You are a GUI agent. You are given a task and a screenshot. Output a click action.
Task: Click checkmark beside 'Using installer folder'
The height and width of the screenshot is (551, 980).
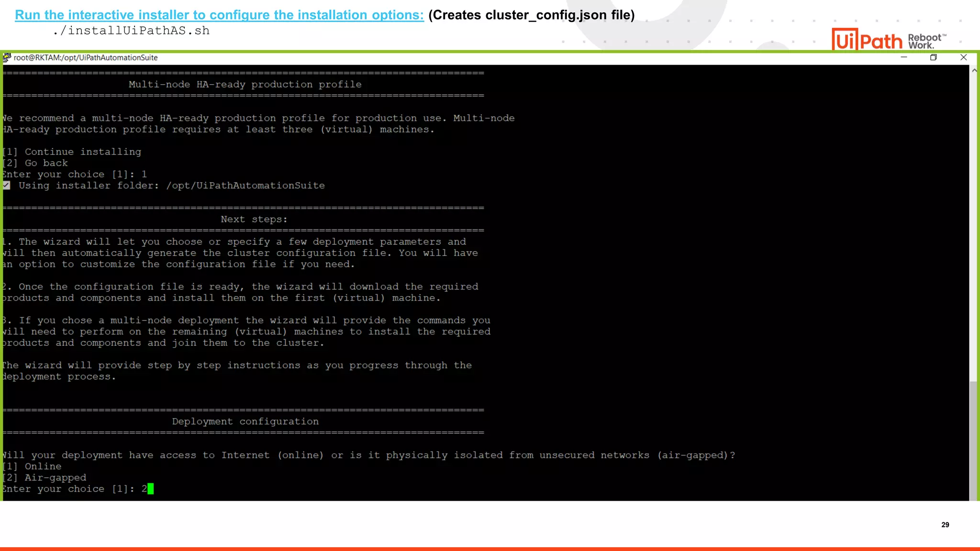[x=7, y=186]
